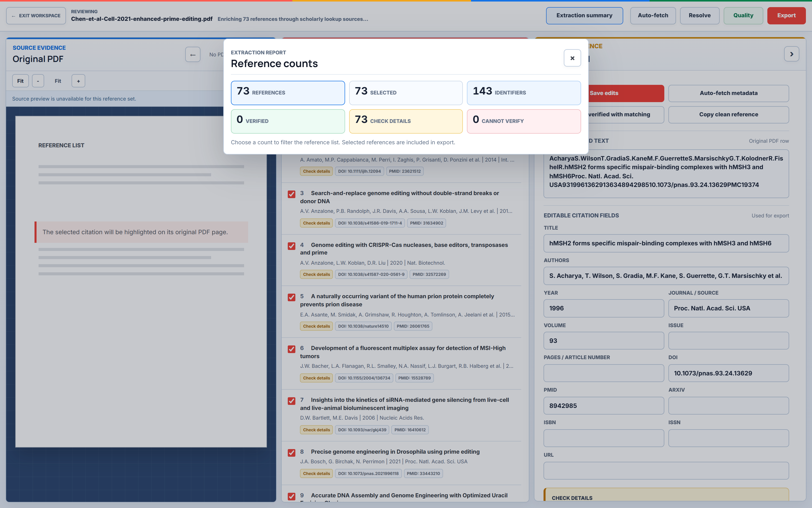This screenshot has height=508, width=812.
Task: Click the Authors input field
Action: click(x=666, y=276)
